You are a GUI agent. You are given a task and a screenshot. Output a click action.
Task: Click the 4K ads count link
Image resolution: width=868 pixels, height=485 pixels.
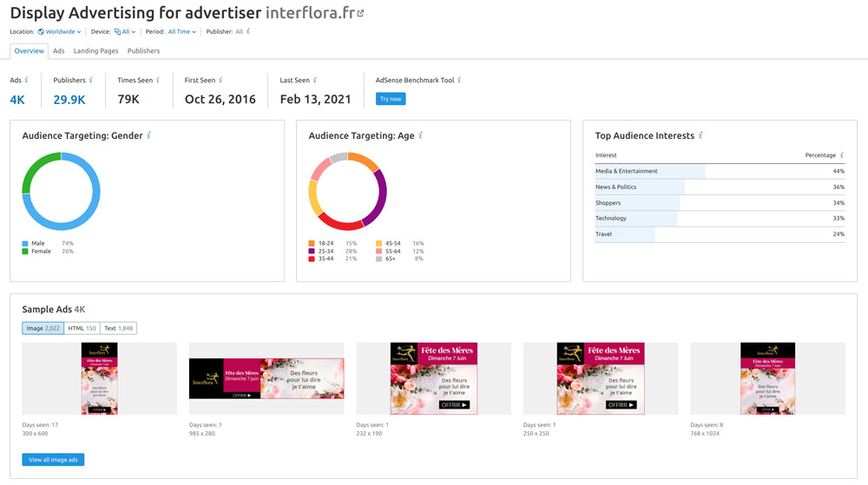[17, 100]
